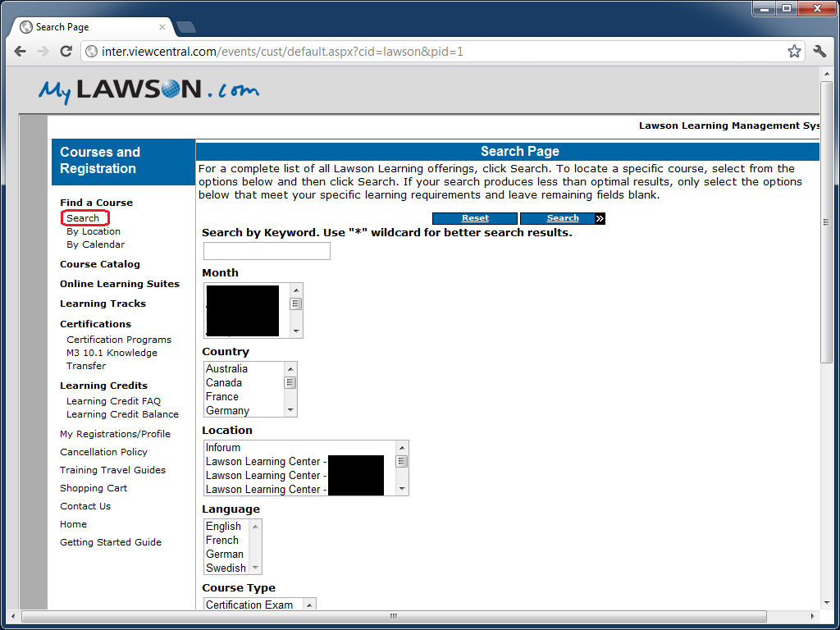Reload the page with refresh icon
Image resolution: width=840 pixels, height=630 pixels.
[x=66, y=52]
